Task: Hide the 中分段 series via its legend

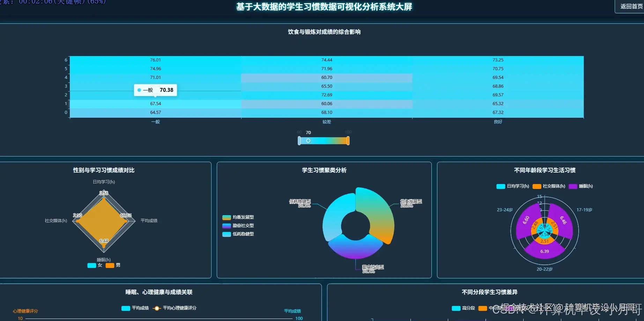Action: [x=483, y=308]
